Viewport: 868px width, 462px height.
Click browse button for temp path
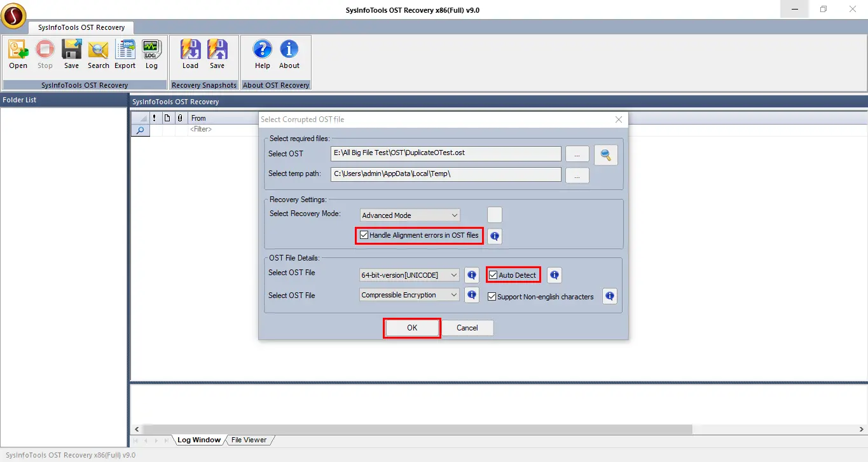[577, 175]
